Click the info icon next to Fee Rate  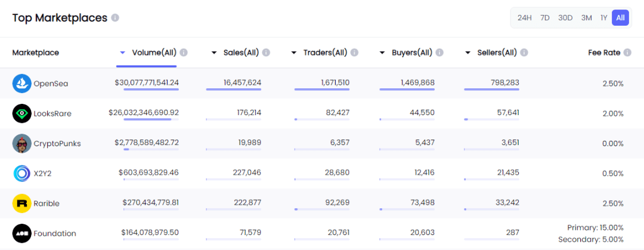tap(627, 53)
